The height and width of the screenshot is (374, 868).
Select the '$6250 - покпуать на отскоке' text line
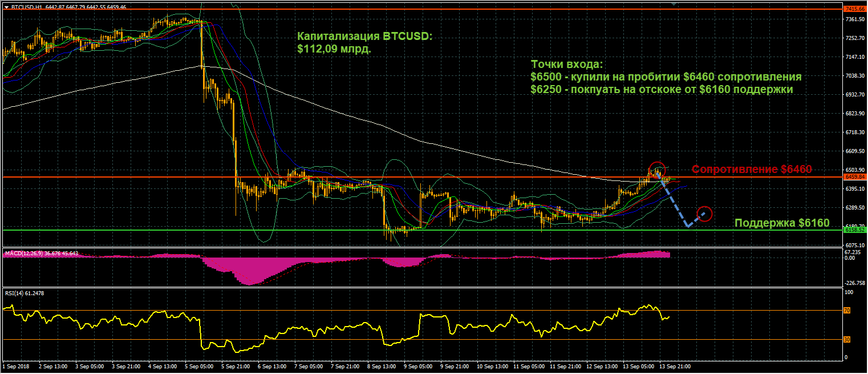[662, 90]
